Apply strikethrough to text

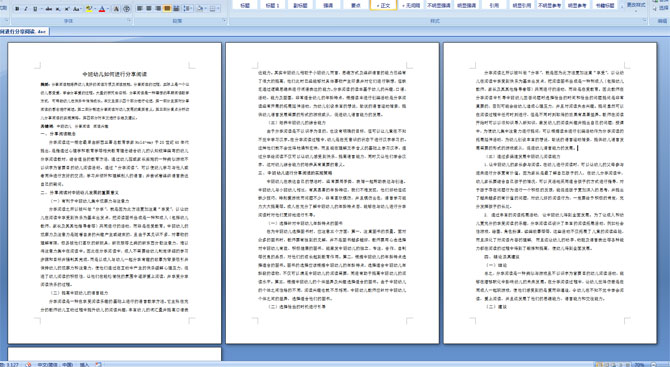(x=49, y=9)
